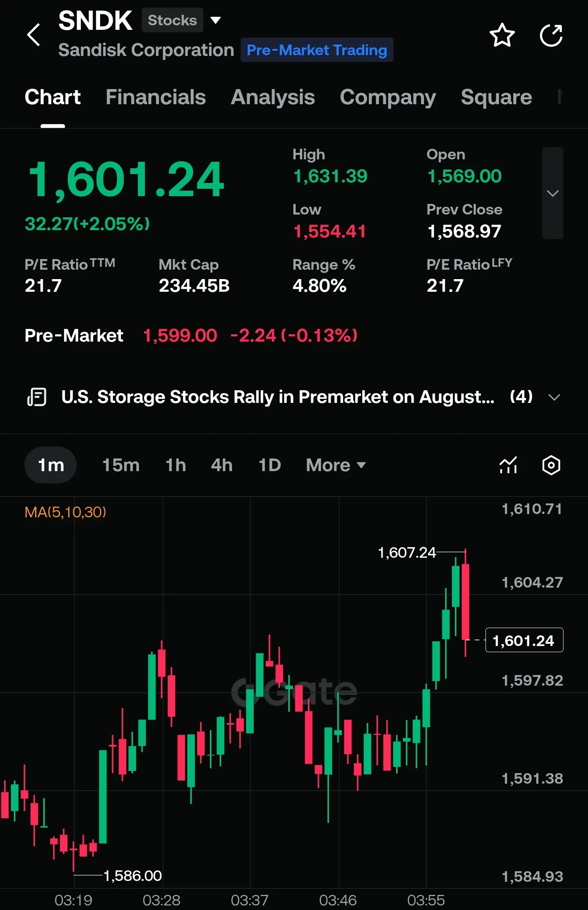Select the 1m timeframe
Image resolution: width=588 pixels, height=910 pixels.
click(x=51, y=465)
